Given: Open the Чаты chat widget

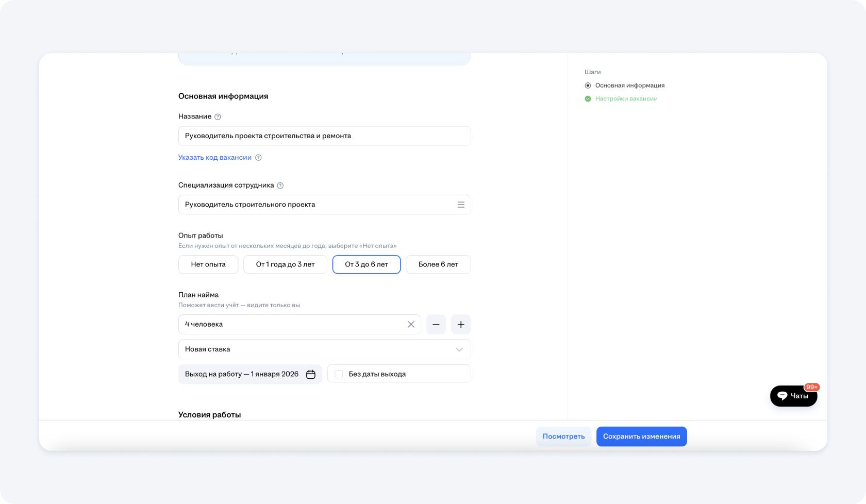Looking at the screenshot, I should pyautogui.click(x=793, y=396).
